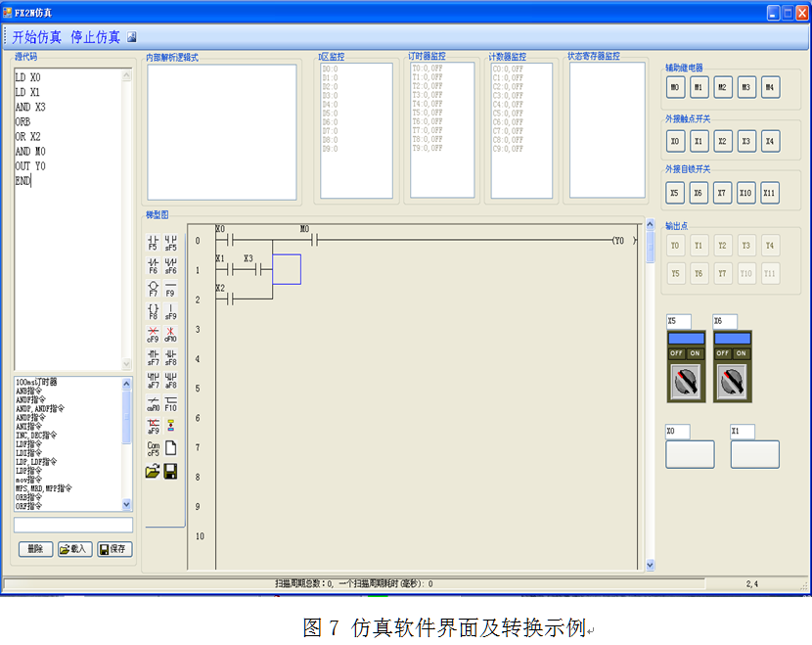This screenshot has width=812, height=645.
Task: Select the F10 line drawing tool
Action: tap(170, 403)
